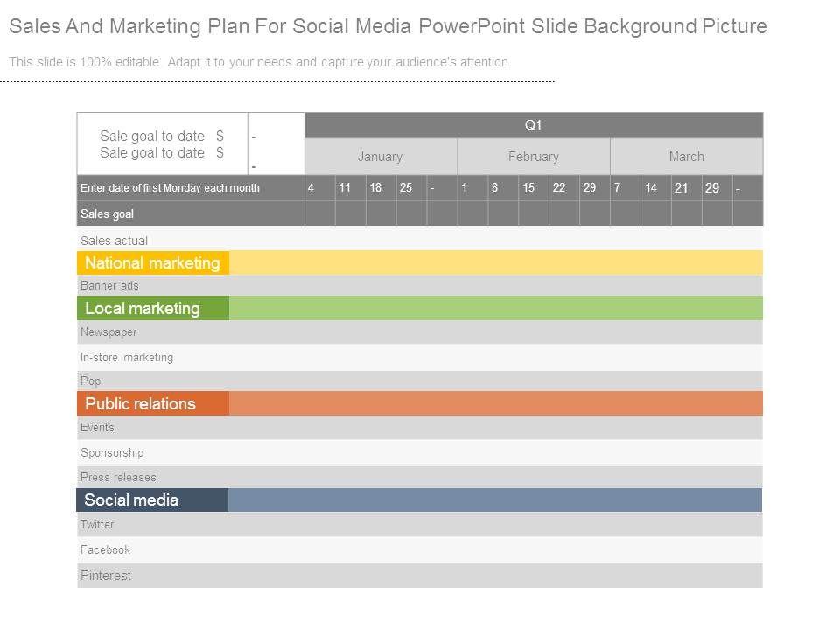Click the March date cell '7'
The height and width of the screenshot is (630, 840).
click(x=625, y=188)
